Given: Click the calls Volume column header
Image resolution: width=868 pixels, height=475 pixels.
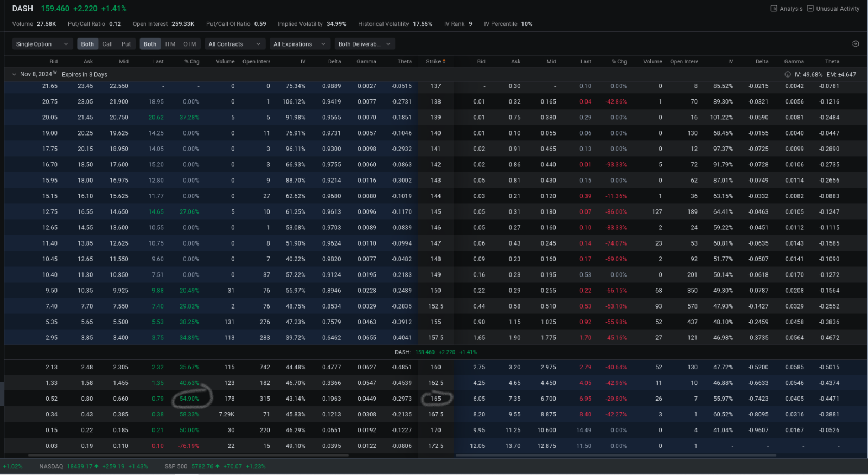Looking at the screenshot, I should click(x=225, y=61).
